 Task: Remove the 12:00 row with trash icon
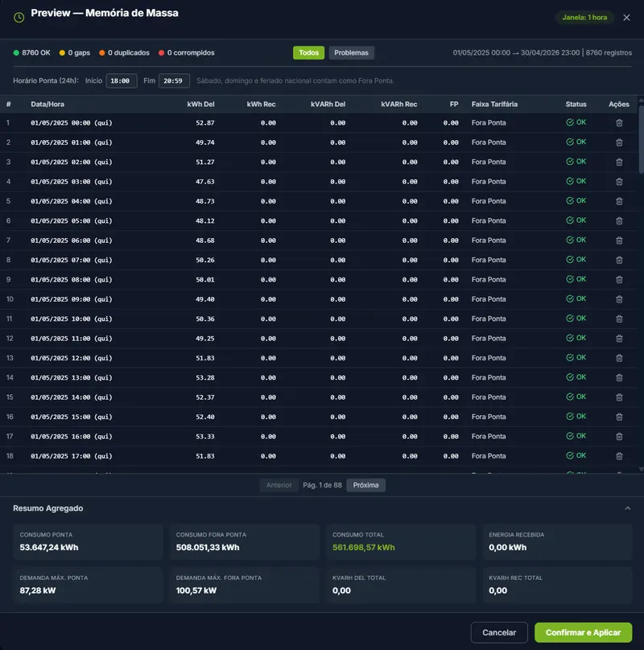point(619,358)
